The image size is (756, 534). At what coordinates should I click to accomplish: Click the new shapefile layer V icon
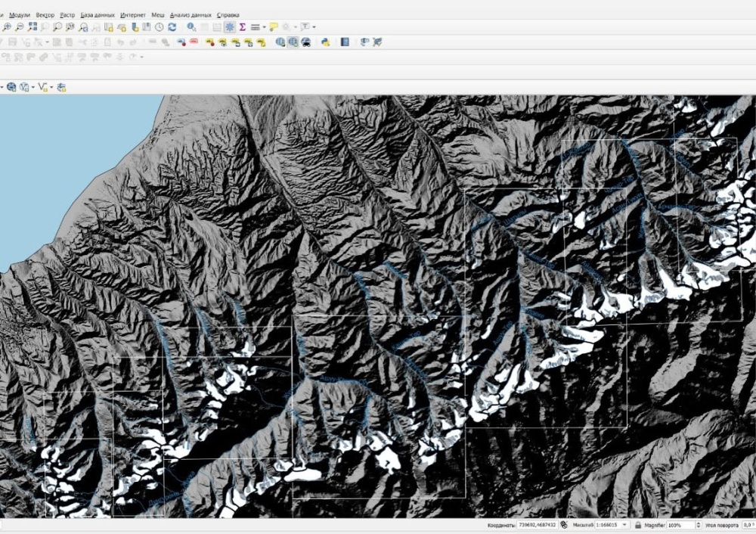42,87
